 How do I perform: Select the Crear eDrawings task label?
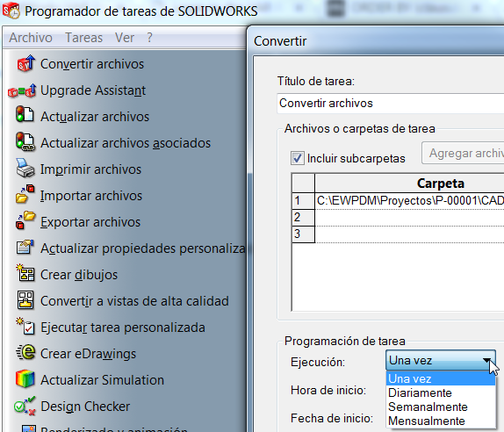click(x=88, y=354)
